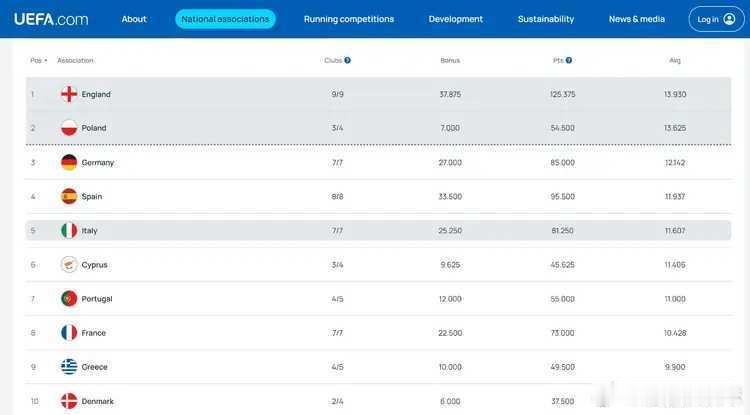Select National associations tab
This screenshot has width=750, height=415.
tap(225, 19)
